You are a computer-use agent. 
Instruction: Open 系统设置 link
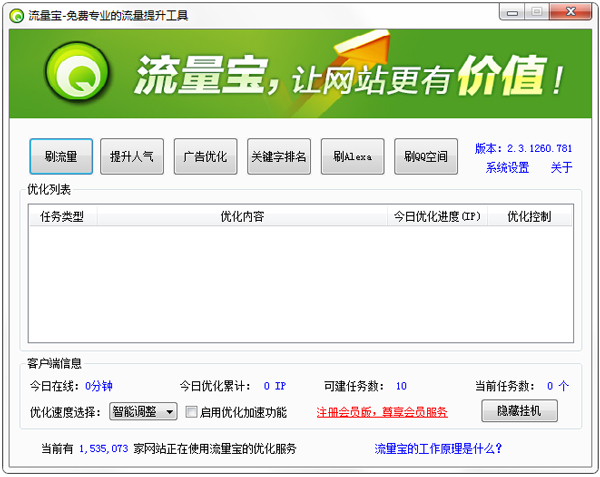[507, 168]
